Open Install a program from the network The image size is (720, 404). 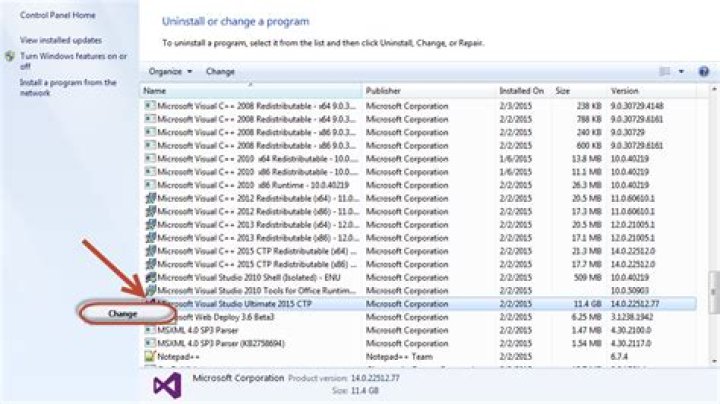pyautogui.click(x=68, y=87)
